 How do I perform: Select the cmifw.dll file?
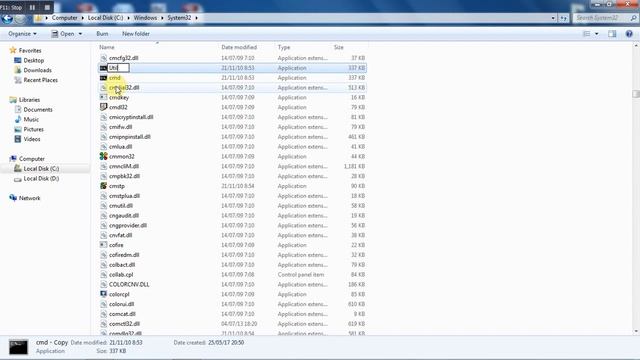click(120, 127)
